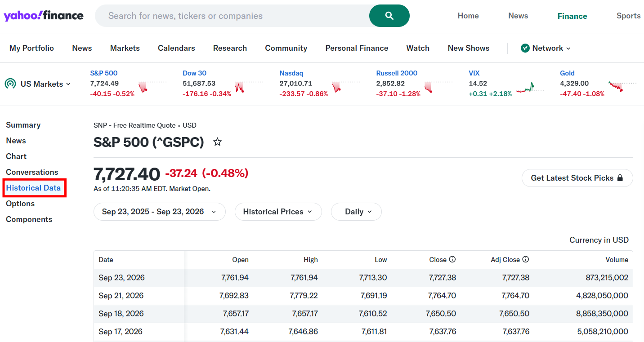The width and height of the screenshot is (644, 342).
Task: Open the Community nav item
Action: (286, 48)
